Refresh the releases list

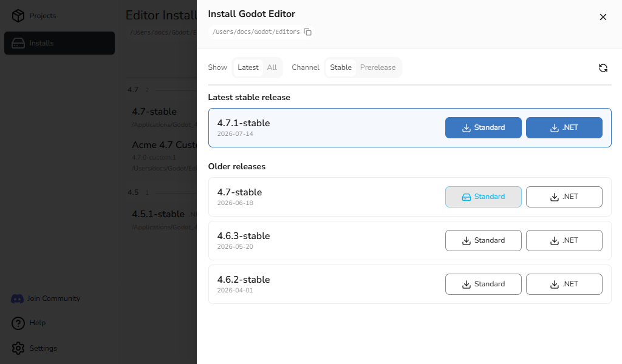tap(603, 68)
